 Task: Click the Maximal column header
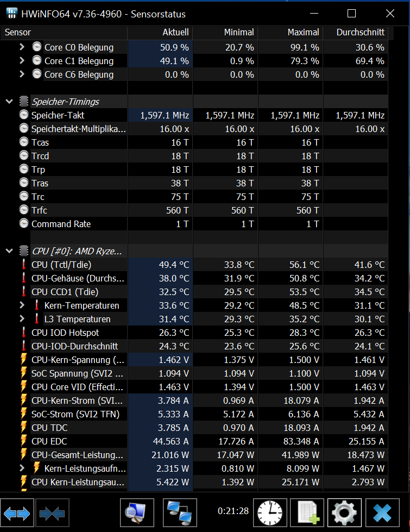coord(290,33)
